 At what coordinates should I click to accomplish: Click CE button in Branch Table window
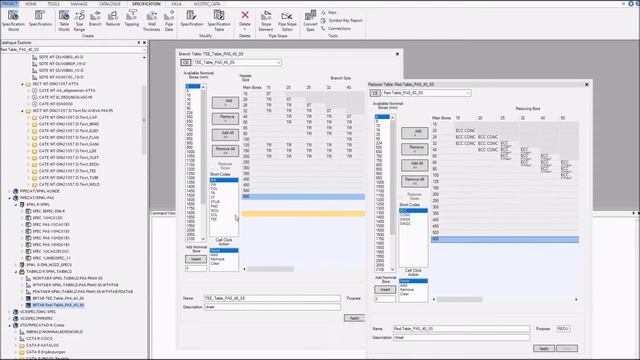click(x=186, y=62)
